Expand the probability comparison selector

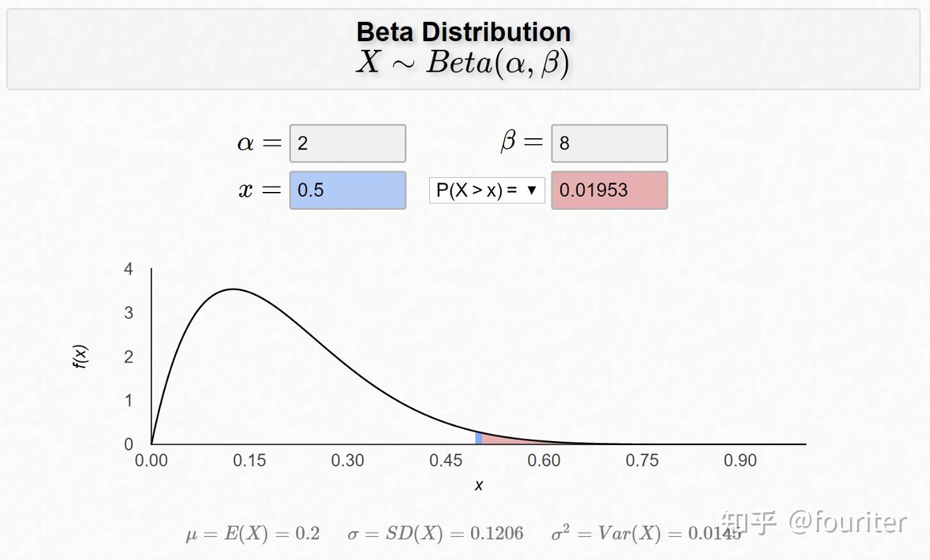tap(486, 191)
